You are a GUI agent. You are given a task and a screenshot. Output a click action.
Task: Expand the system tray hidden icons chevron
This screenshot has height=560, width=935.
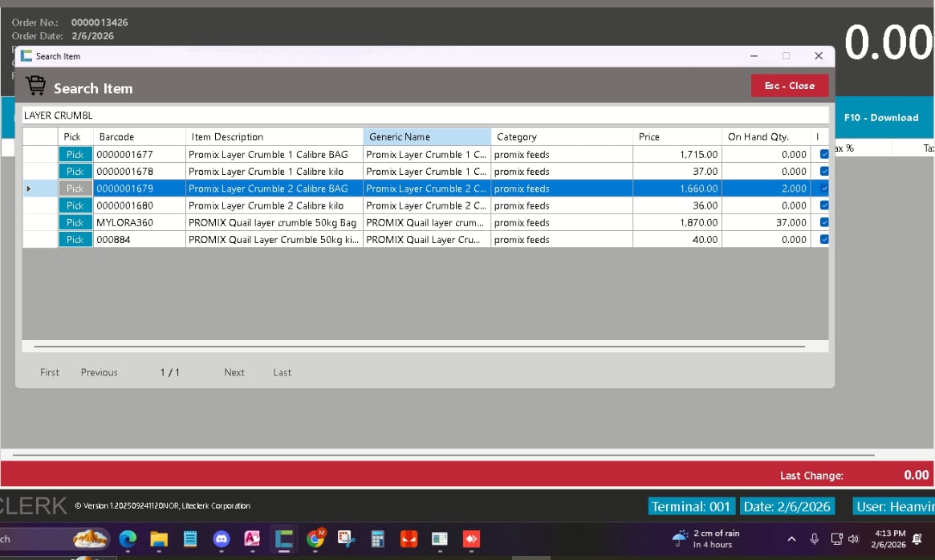(791, 539)
